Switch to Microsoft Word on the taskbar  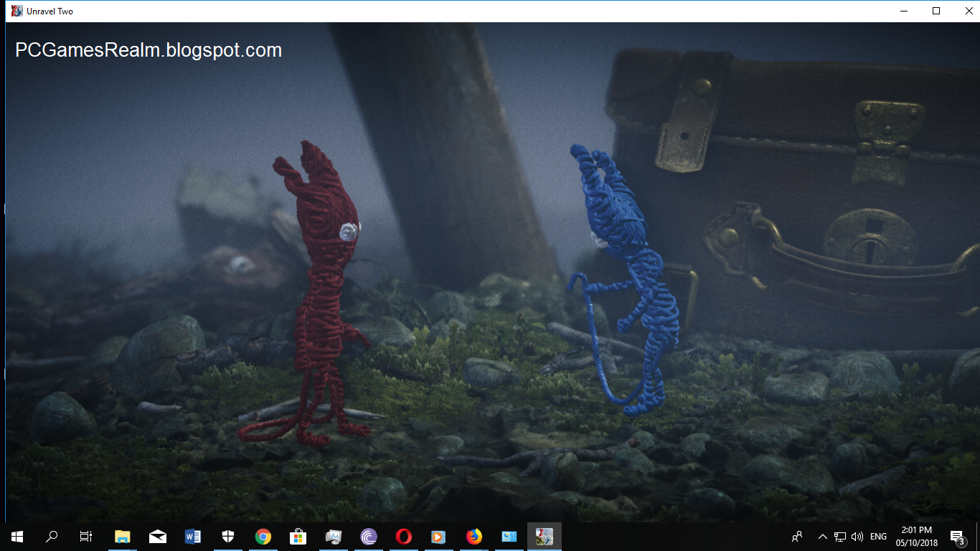(x=193, y=537)
